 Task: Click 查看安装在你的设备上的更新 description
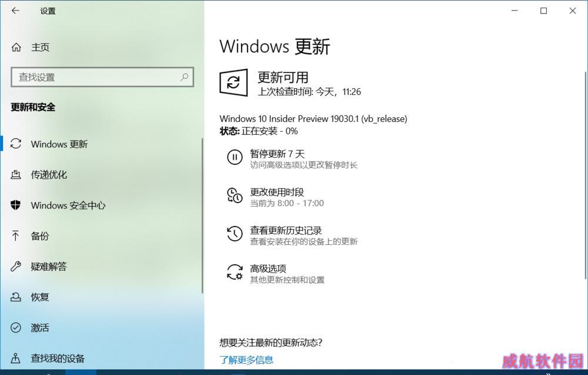click(304, 241)
